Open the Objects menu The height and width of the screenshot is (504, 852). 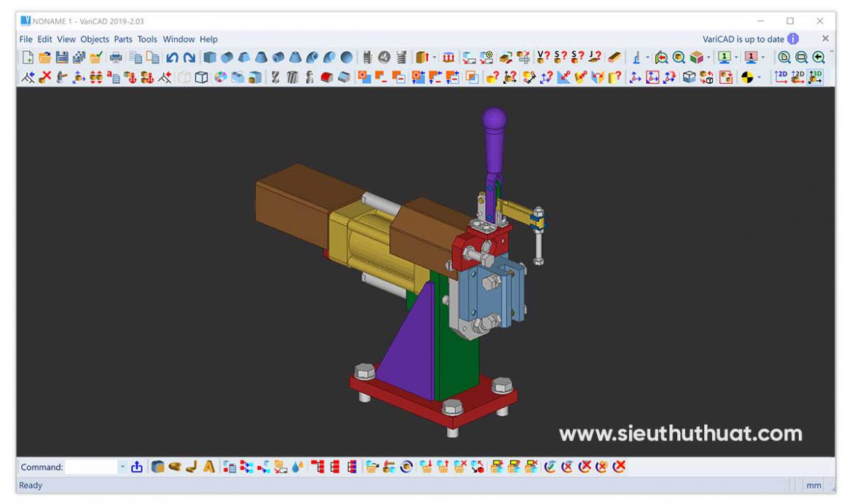[95, 39]
